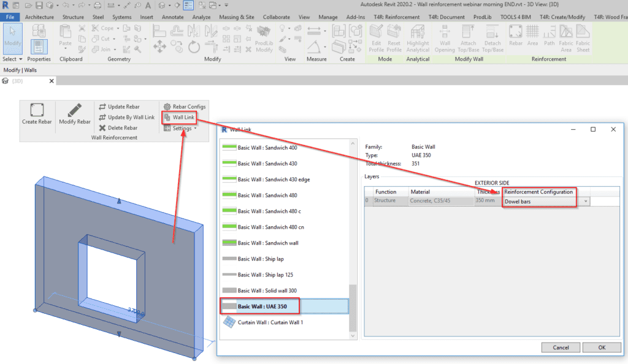This screenshot has height=364, width=628.
Task: Expand the Cut geometry dropdown arrow
Action: click(114, 39)
